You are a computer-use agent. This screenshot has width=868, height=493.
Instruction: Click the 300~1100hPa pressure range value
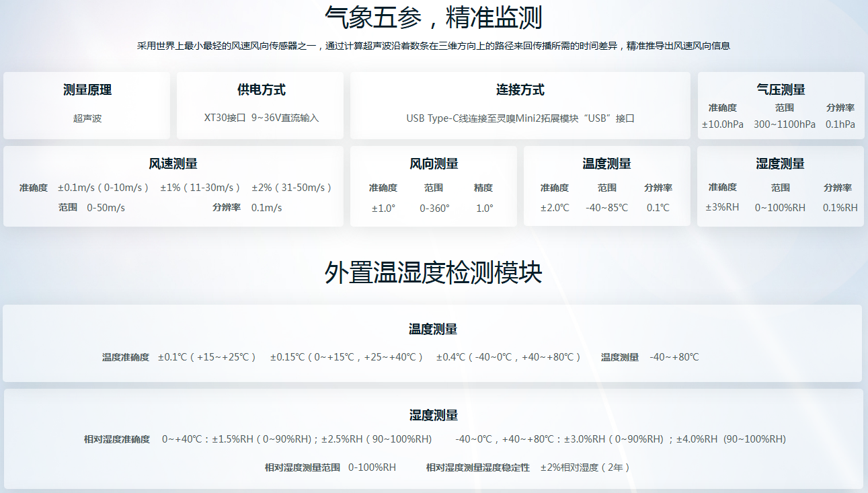click(x=784, y=124)
